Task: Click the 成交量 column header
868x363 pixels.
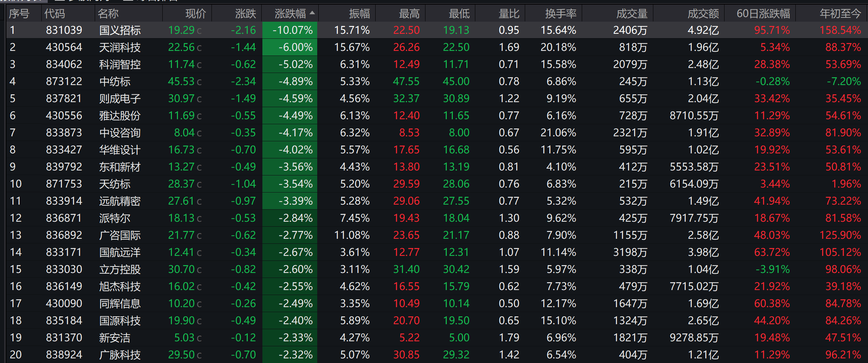Action: (x=632, y=14)
